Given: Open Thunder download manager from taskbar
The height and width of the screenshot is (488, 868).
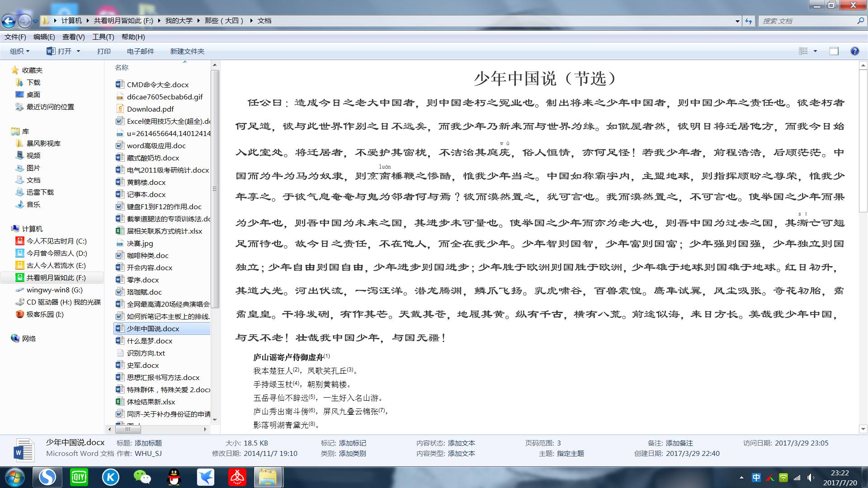Looking at the screenshot, I should pyautogui.click(x=206, y=477).
